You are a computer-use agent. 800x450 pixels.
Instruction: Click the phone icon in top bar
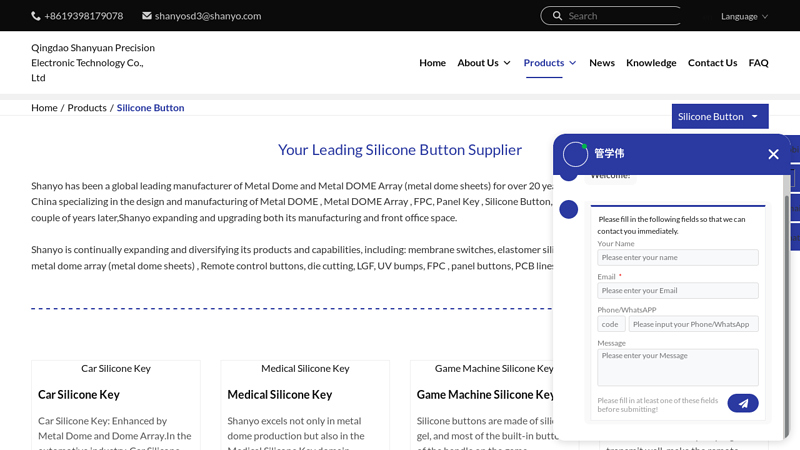coord(36,16)
